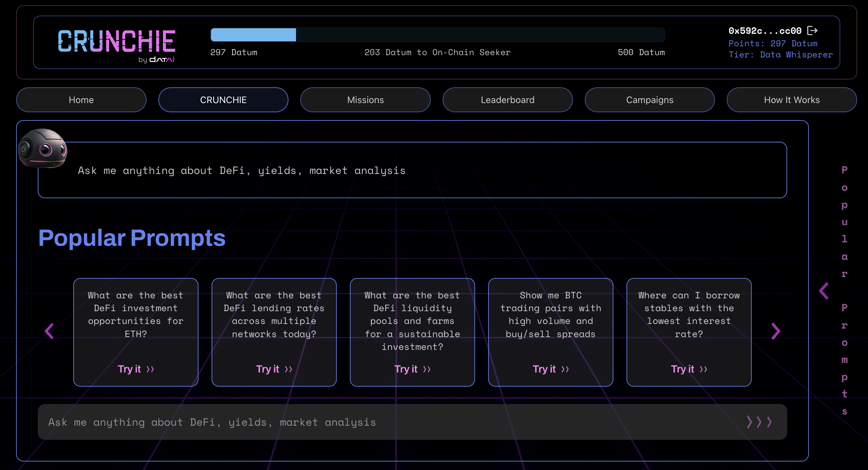
Task: Focus the bottom Ask me anything input
Action: pyautogui.click(x=371, y=422)
